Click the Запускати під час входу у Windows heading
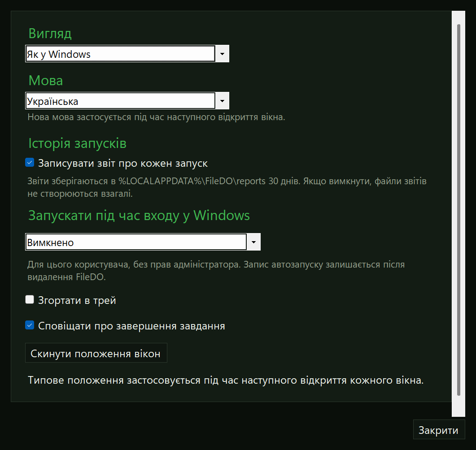 [x=139, y=216]
